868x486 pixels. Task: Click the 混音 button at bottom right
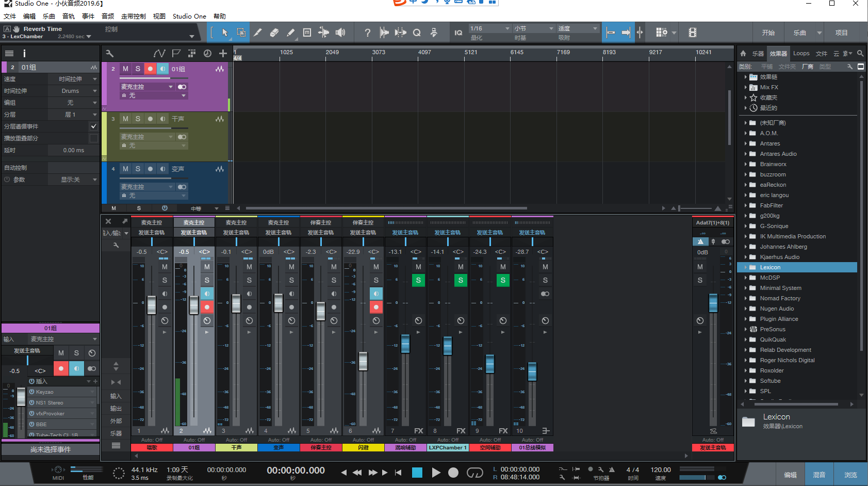819,475
